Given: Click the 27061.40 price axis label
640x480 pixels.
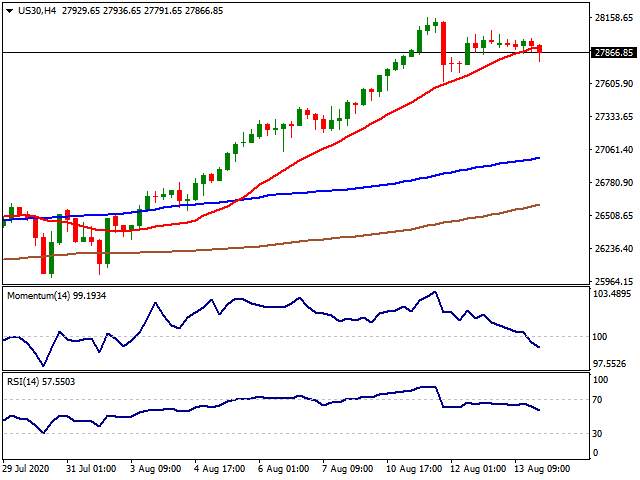Looking at the screenshot, I should point(614,150).
